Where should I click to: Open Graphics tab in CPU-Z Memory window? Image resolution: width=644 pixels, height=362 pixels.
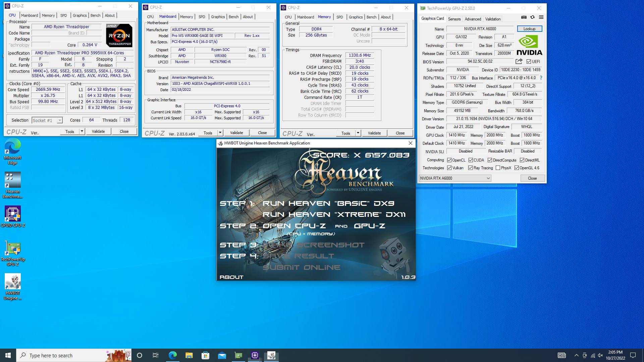coord(356,17)
